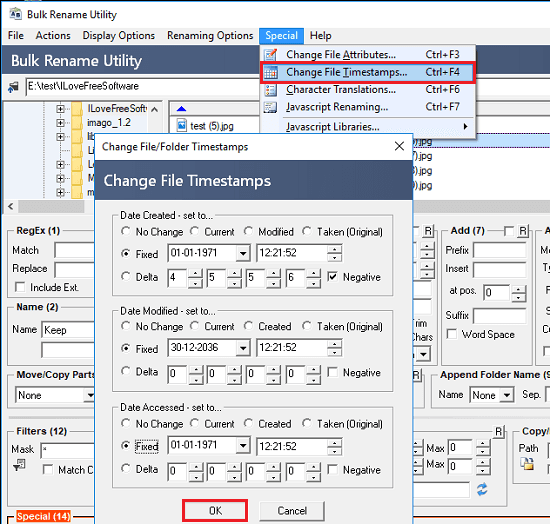Click the R reset button in Add (7)
Viewport: 550px width, 524px height.
click(523, 231)
